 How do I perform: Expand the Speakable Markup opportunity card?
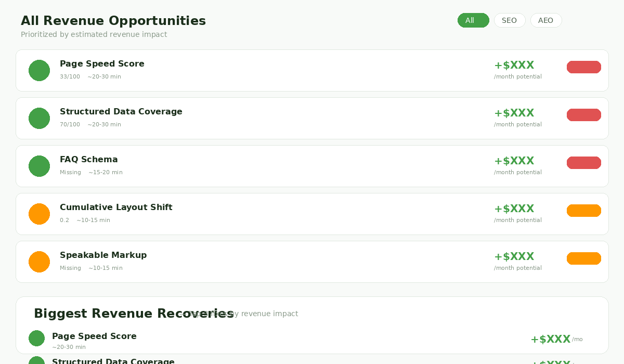click(312, 262)
